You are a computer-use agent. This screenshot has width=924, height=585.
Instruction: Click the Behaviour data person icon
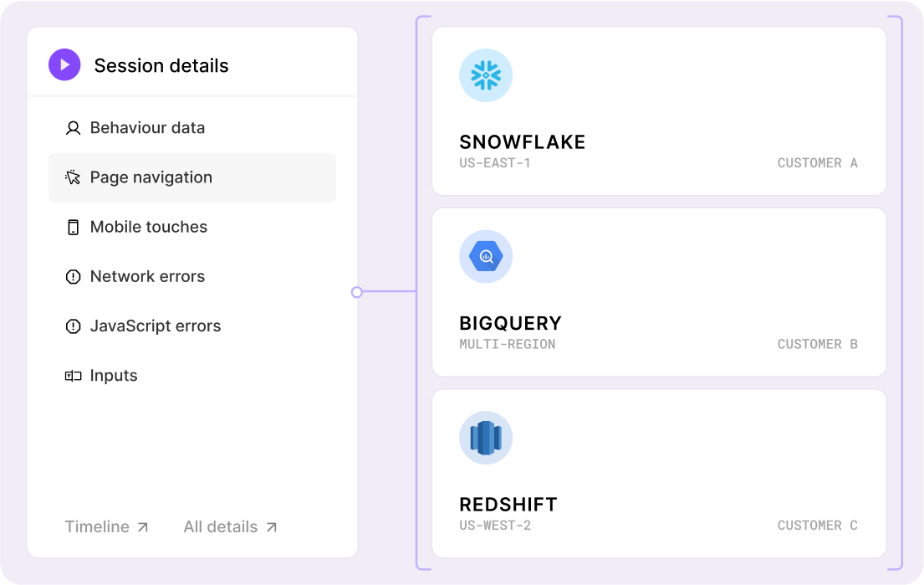73,128
